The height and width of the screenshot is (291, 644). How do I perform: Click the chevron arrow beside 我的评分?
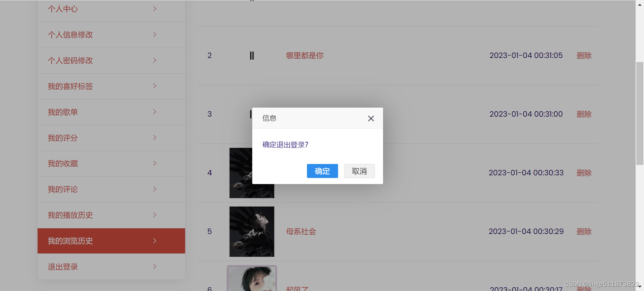pos(155,137)
